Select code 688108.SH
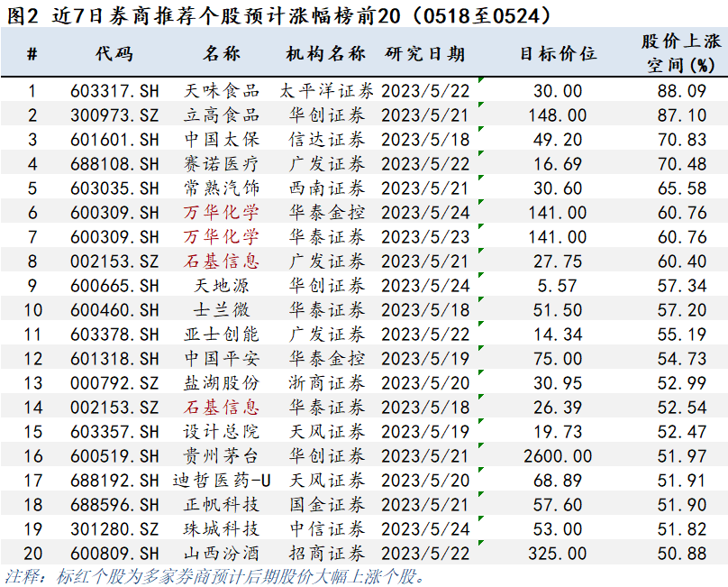Image resolution: width=728 pixels, height=587 pixels. 114,164
